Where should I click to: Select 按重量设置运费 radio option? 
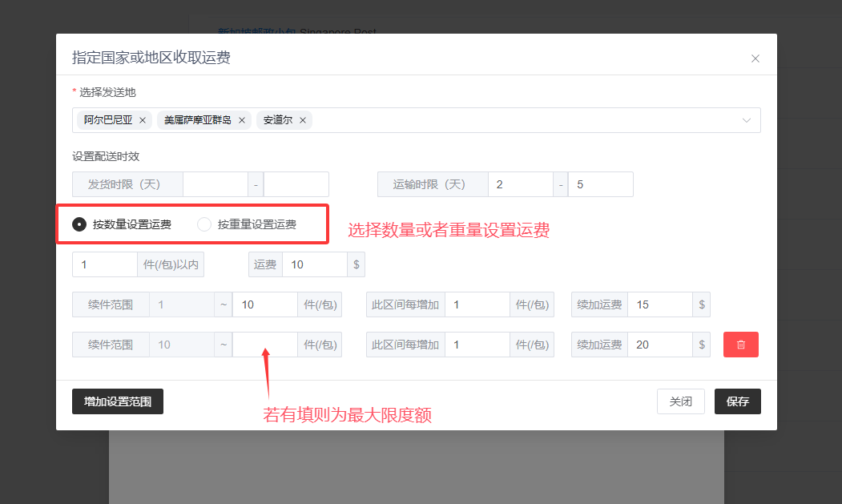(x=204, y=224)
